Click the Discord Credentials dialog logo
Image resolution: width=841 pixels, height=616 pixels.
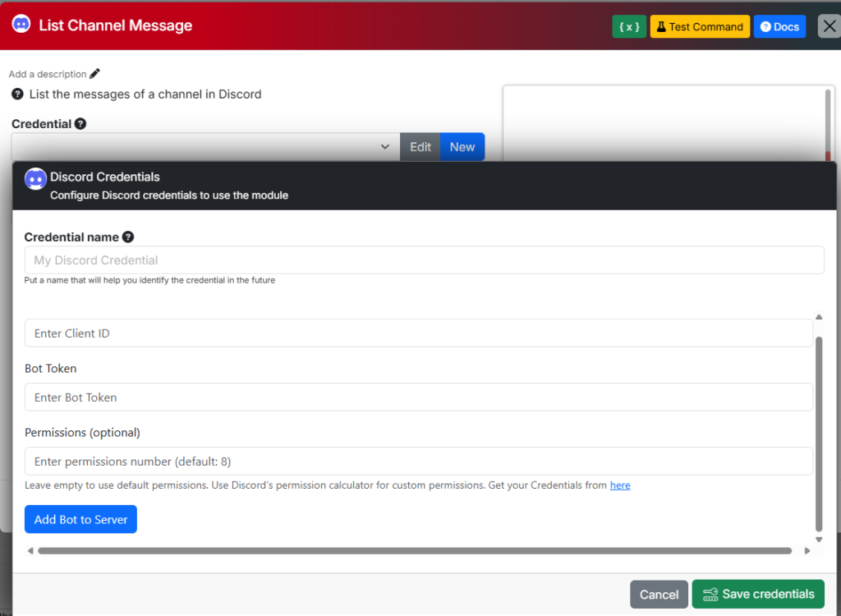[x=35, y=179]
